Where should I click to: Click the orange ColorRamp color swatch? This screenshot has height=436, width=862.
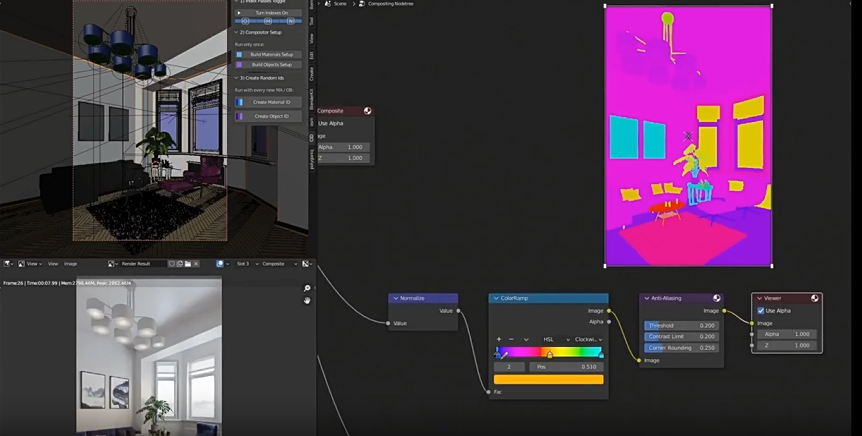point(548,379)
